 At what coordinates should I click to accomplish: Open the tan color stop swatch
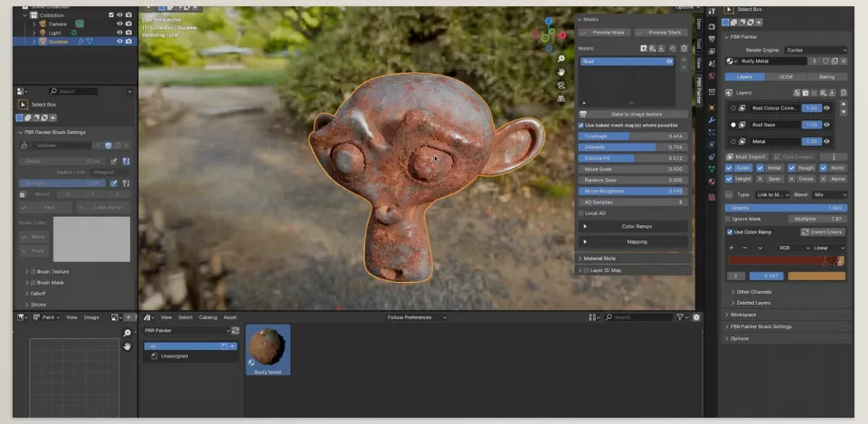(x=816, y=276)
